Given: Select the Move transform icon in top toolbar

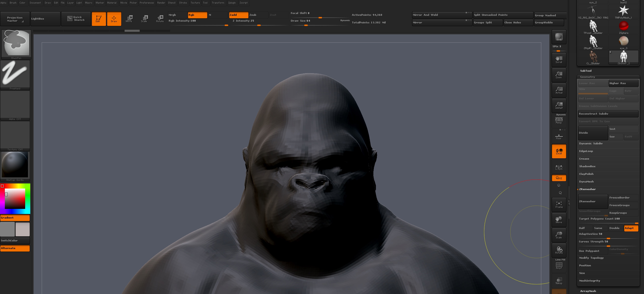Looking at the screenshot, I should click(129, 19).
